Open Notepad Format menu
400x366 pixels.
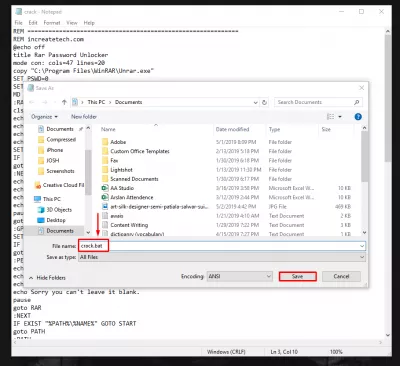[52, 23]
